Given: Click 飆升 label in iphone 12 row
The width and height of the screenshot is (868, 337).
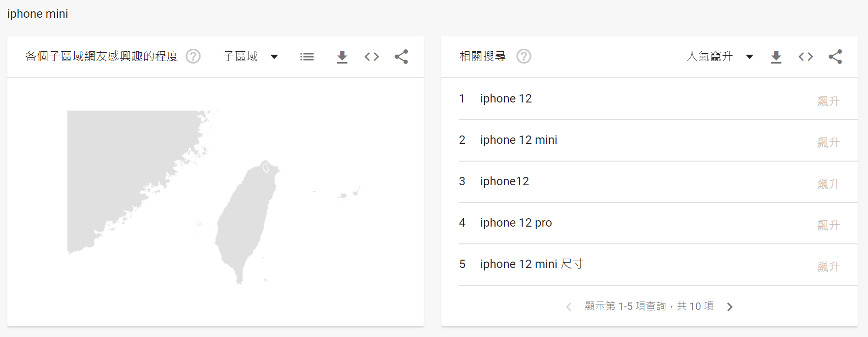Looking at the screenshot, I should coord(829,101).
